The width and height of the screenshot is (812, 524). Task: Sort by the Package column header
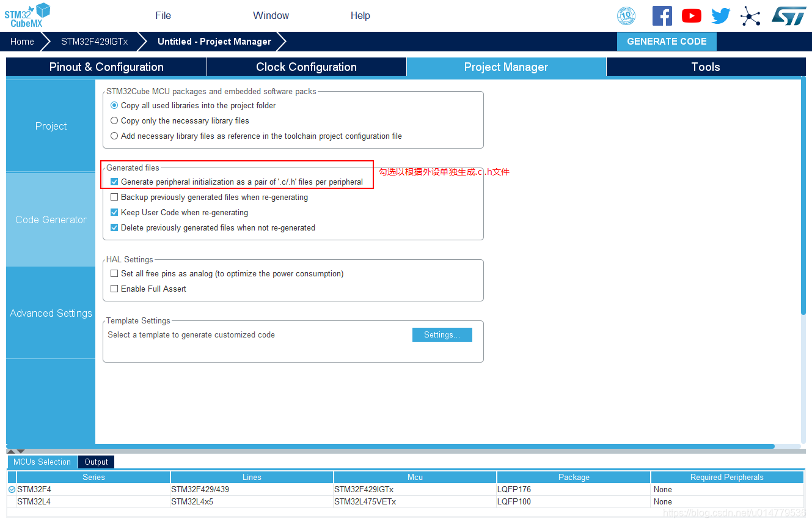click(x=574, y=477)
